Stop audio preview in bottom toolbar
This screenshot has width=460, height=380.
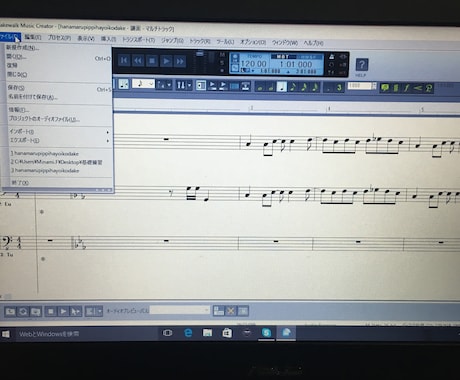coord(51,311)
